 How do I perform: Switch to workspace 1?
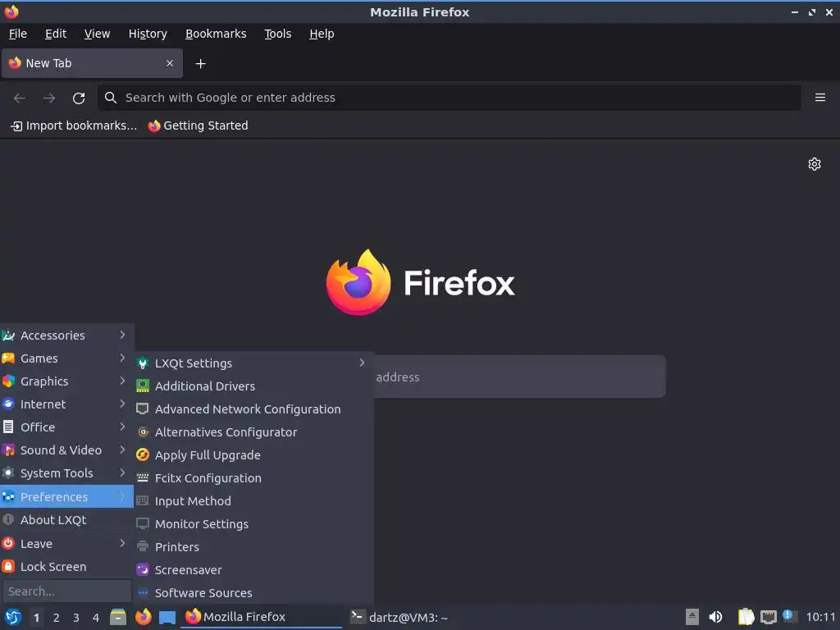[36, 618]
